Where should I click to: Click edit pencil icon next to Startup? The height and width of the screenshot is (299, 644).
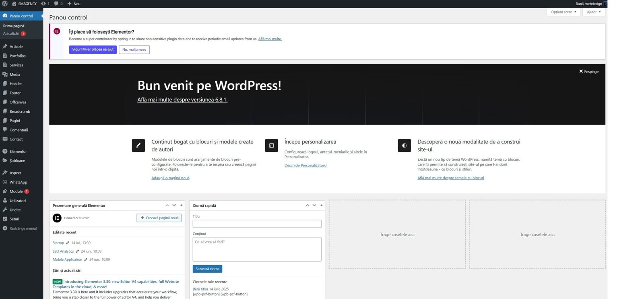(68, 243)
